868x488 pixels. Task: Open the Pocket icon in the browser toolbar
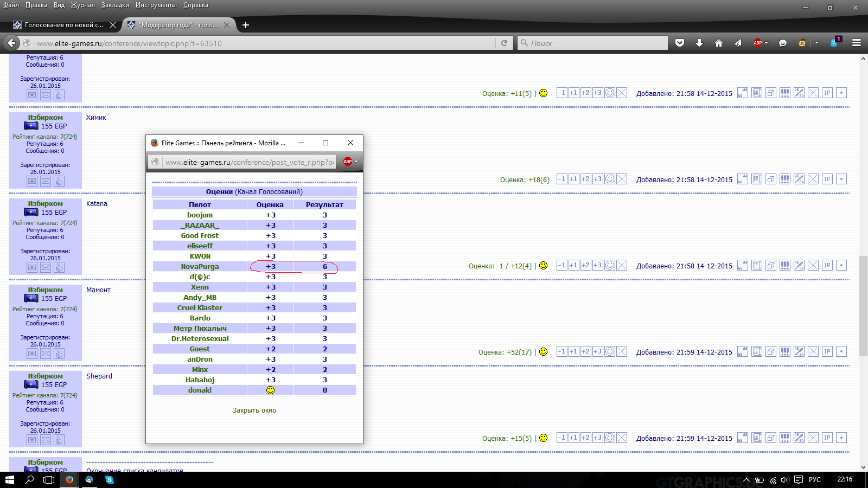[680, 43]
